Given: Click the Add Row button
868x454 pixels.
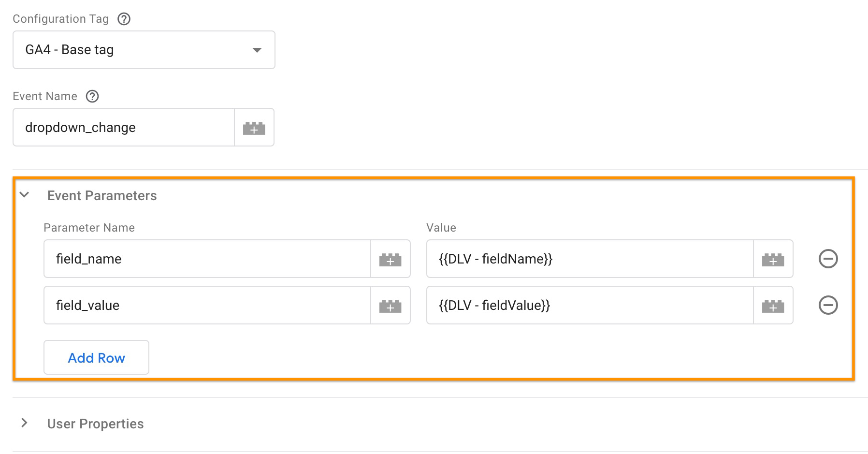Looking at the screenshot, I should tap(96, 357).
